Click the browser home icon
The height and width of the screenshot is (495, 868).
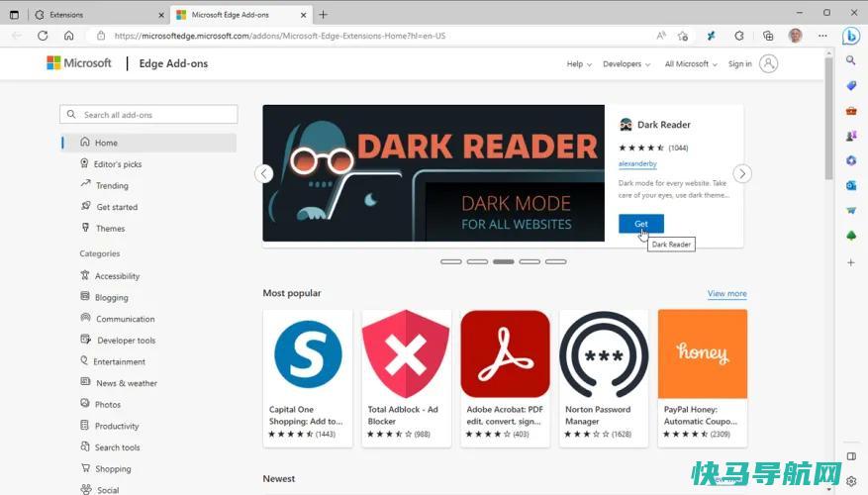click(68, 36)
